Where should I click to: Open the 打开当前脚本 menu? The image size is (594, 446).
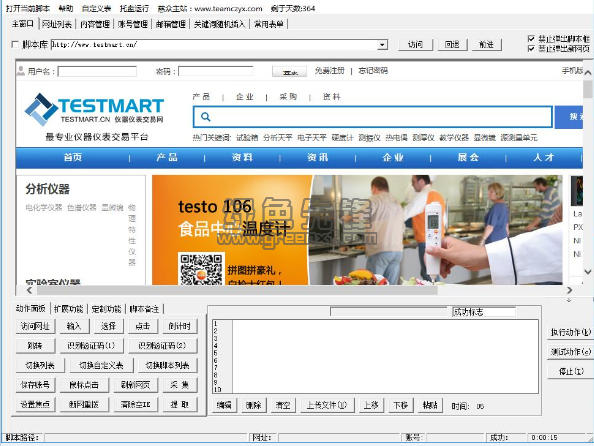click(28, 8)
